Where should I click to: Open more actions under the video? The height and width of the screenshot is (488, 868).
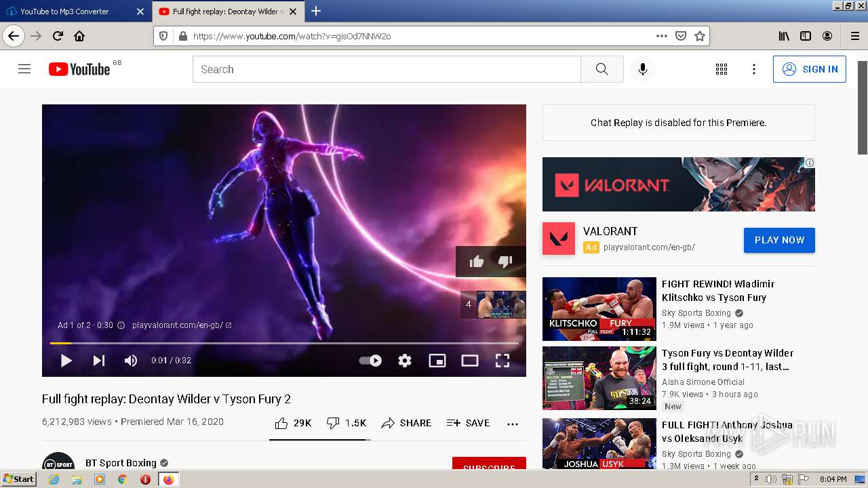(x=513, y=424)
